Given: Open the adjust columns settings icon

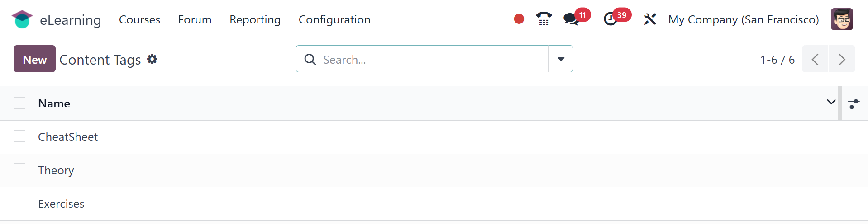Looking at the screenshot, I should coord(854,104).
